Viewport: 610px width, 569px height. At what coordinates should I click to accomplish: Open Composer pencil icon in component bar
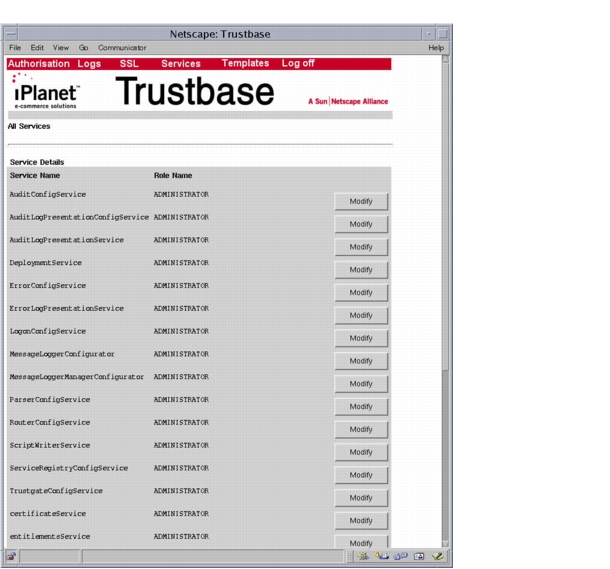tap(438, 556)
